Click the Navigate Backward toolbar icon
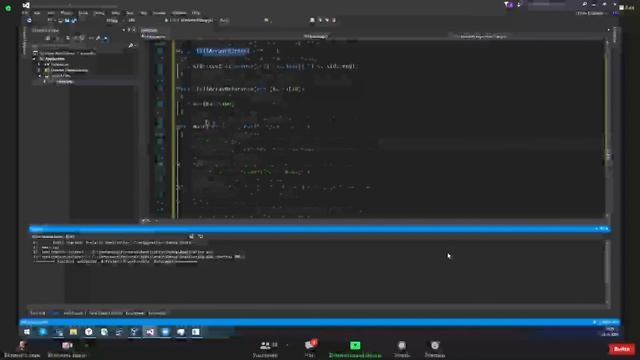Image resolution: width=640 pixels, height=360 pixels. [29, 20]
